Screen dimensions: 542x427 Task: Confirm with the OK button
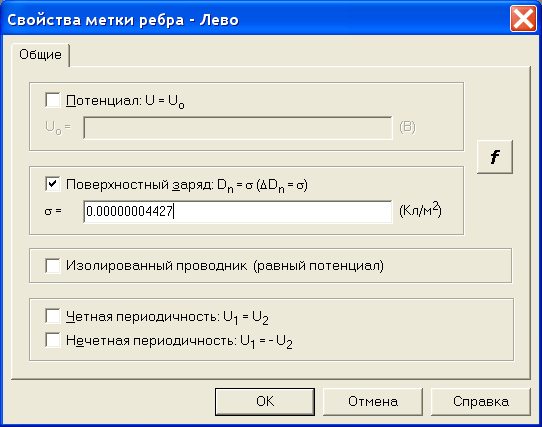click(x=265, y=401)
